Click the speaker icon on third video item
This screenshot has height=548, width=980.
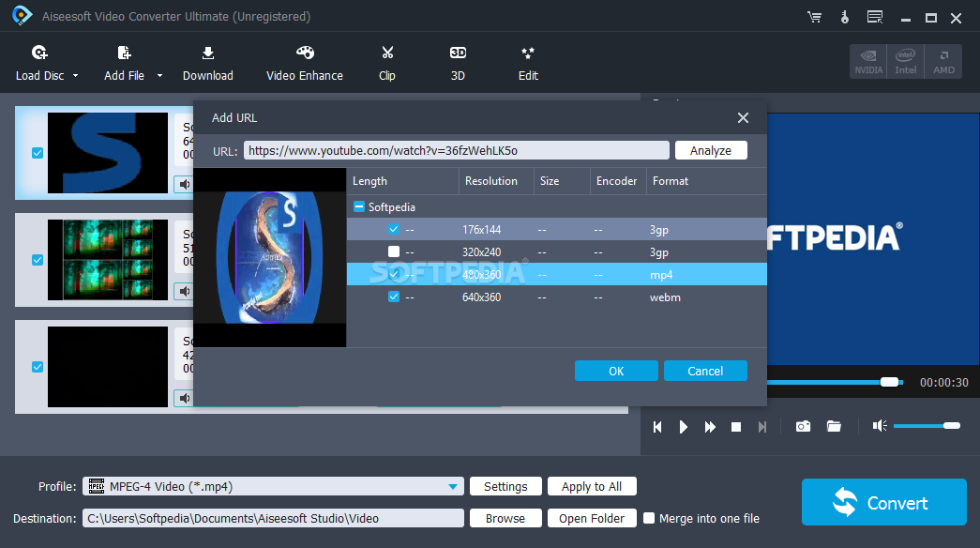[x=185, y=398]
